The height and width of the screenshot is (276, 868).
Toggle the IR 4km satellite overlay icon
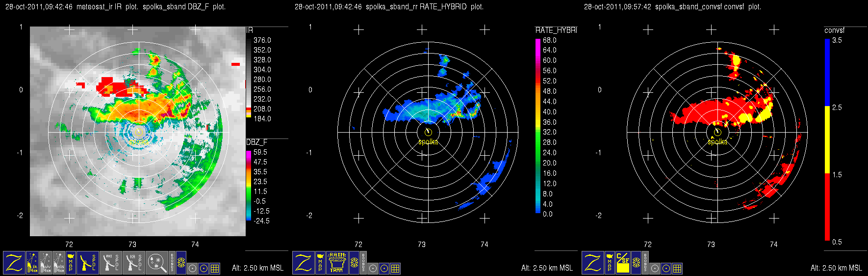click(32, 263)
